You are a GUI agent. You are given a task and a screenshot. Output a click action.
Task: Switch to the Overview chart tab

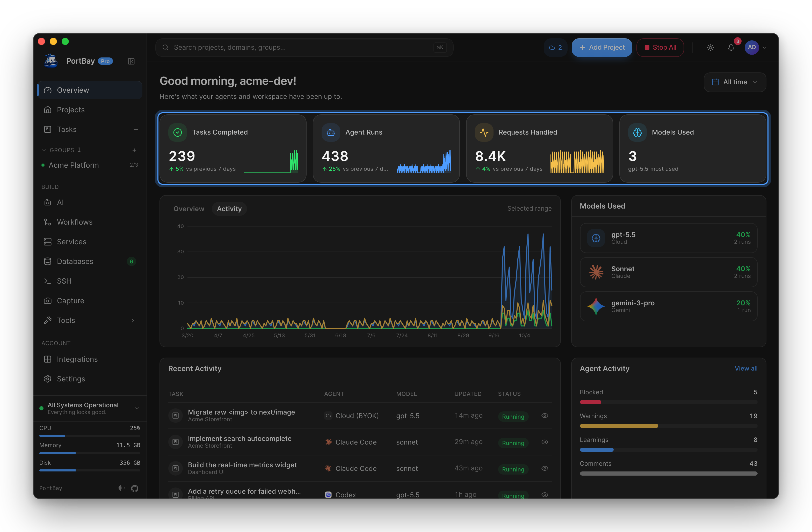click(189, 209)
